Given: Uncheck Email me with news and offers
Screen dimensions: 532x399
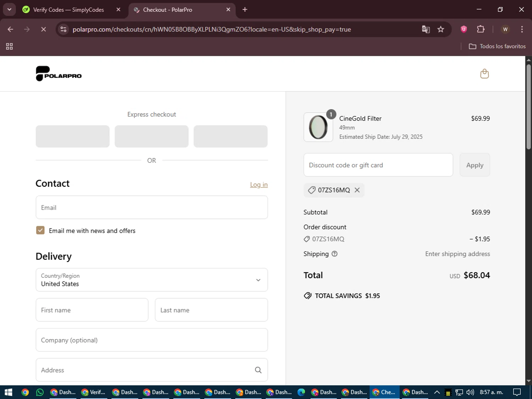Looking at the screenshot, I should pyautogui.click(x=40, y=231).
